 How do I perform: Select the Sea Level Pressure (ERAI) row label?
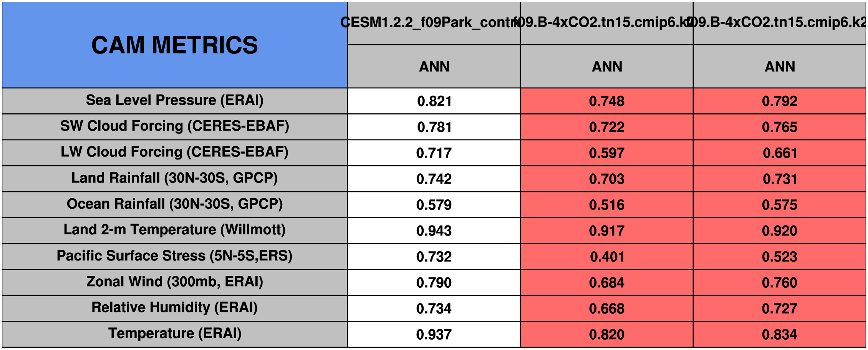[175, 100]
